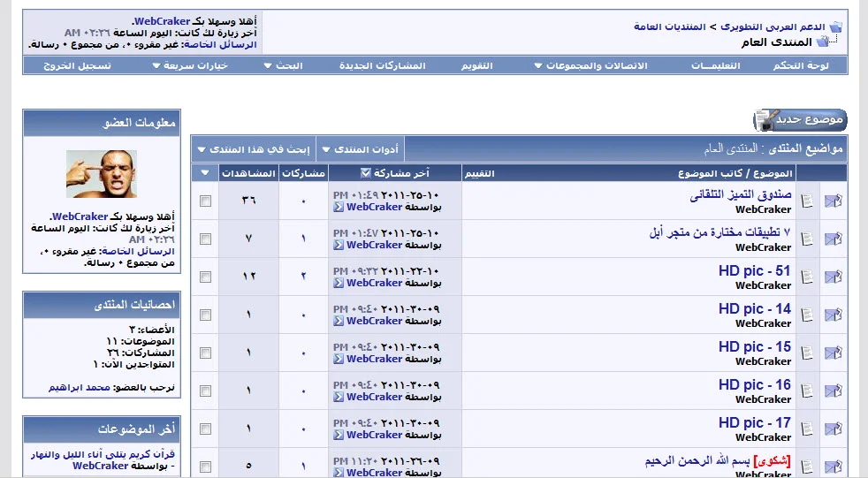
Task: Select المشاركات الجديدة from the navigation bar
Action: click(x=383, y=66)
